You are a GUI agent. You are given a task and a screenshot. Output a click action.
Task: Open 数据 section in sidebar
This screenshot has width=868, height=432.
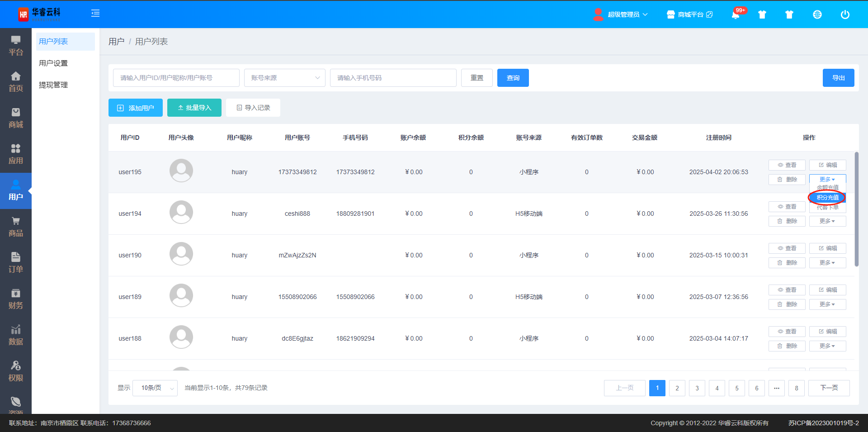coord(16,335)
